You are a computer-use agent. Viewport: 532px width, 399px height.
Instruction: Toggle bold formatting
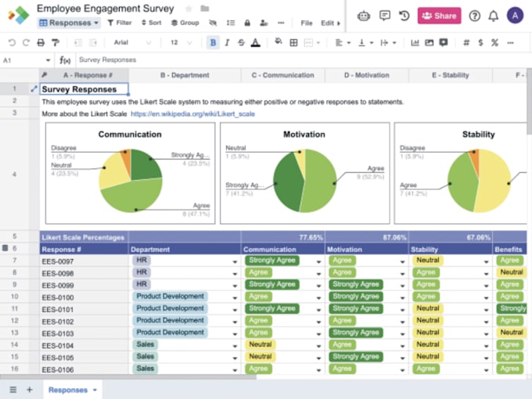(x=213, y=42)
